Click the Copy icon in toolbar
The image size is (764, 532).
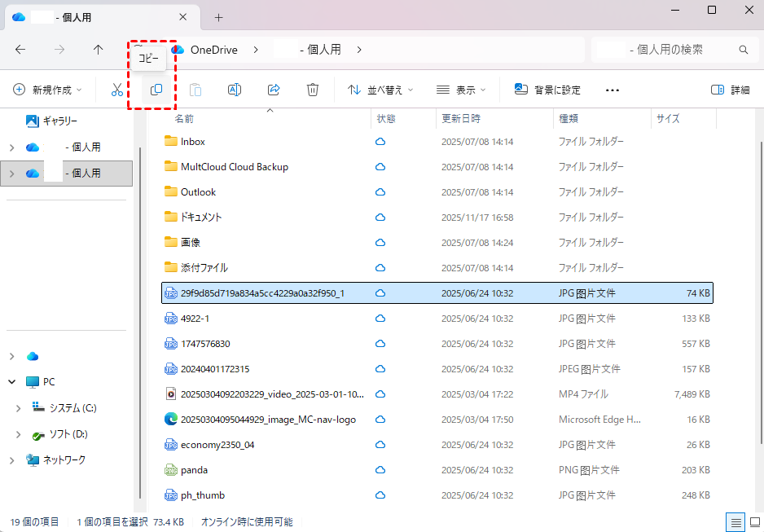click(156, 90)
